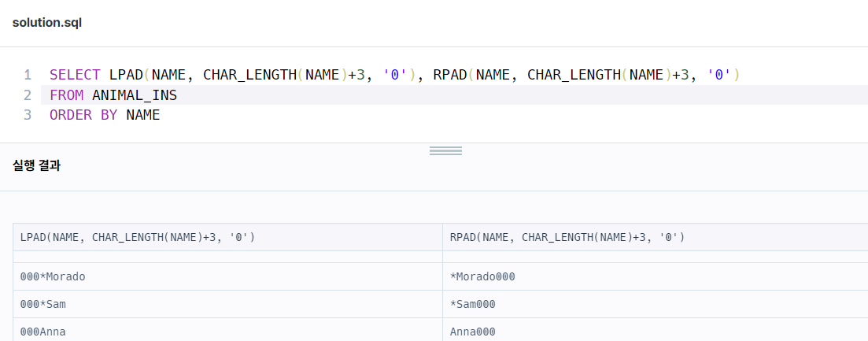
Task: Click line number 1 in the gutter
Action: point(28,75)
